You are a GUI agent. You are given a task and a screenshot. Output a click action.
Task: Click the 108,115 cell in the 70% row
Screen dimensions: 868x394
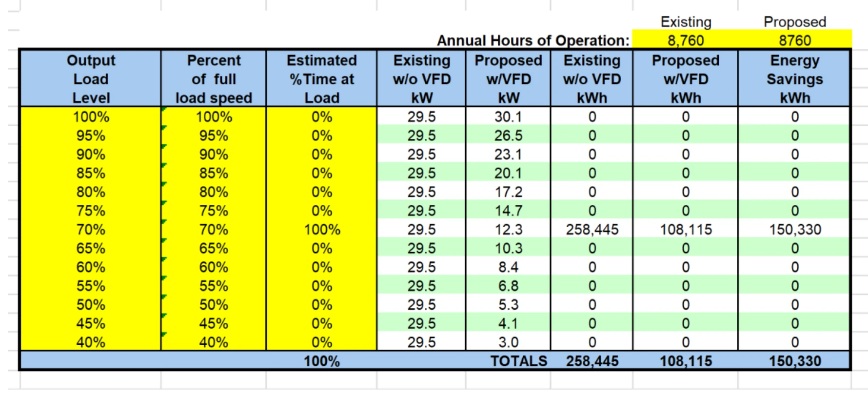coord(686,230)
